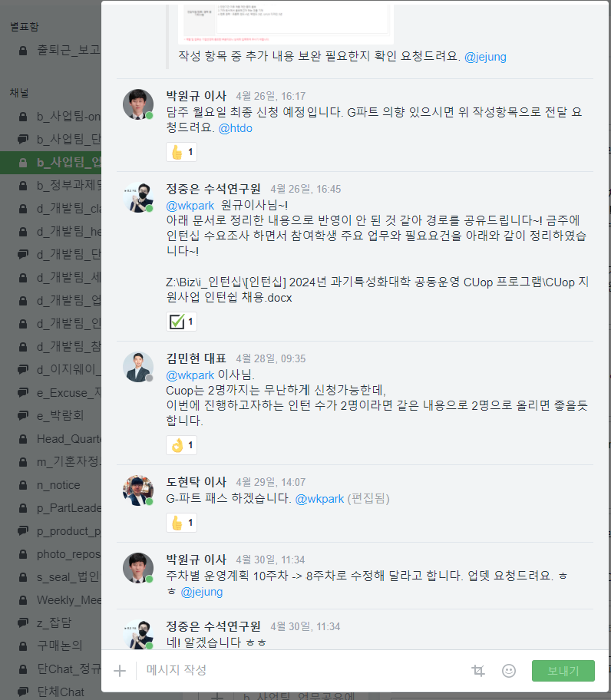The height and width of the screenshot is (700, 611).
Task: Open the z_잡담 channel
Action: tap(55, 622)
